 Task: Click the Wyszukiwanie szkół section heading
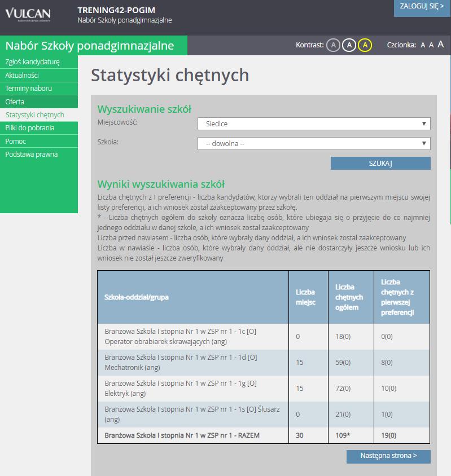tap(145, 109)
